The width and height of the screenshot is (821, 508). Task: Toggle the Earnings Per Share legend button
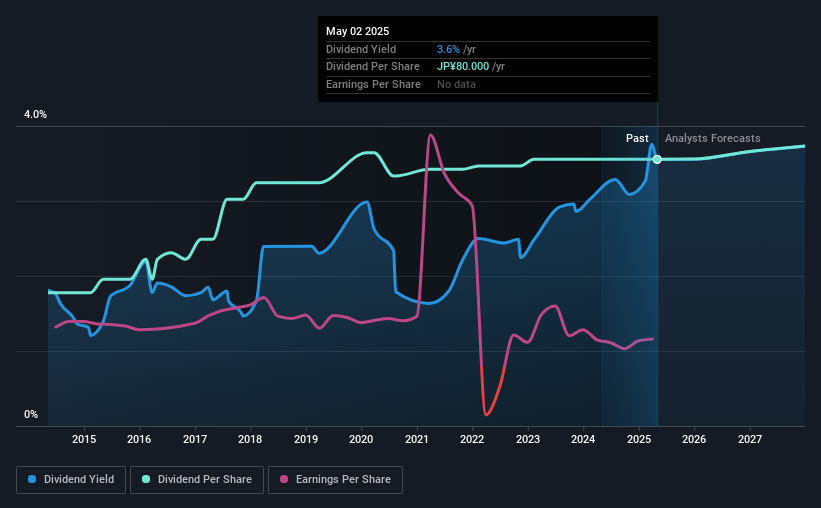tap(335, 480)
